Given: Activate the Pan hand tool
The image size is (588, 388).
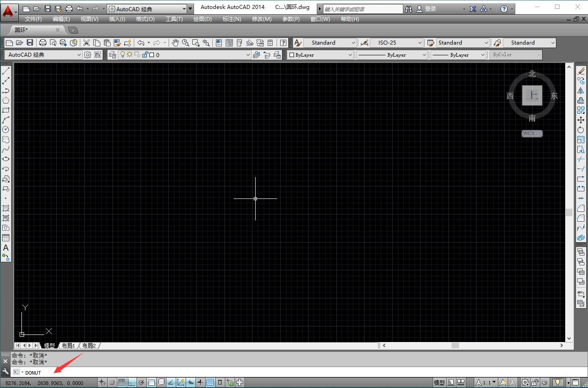Looking at the screenshot, I should pos(175,43).
